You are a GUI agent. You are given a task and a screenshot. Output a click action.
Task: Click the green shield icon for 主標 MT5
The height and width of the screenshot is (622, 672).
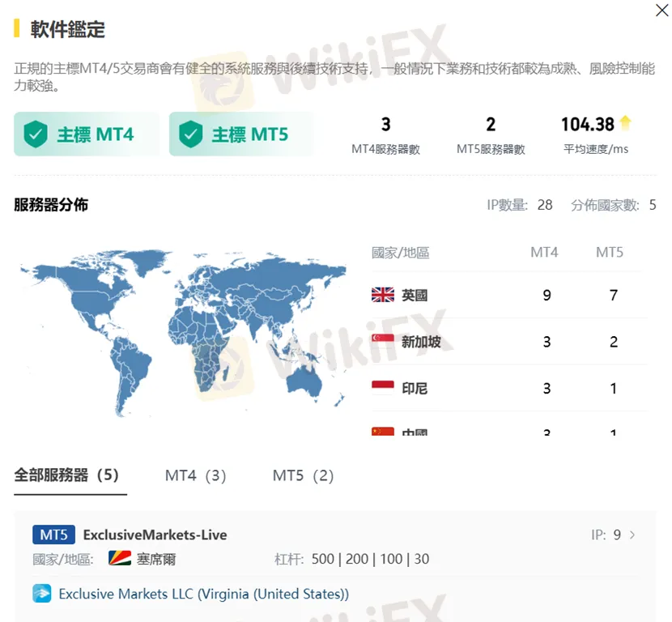(x=190, y=134)
